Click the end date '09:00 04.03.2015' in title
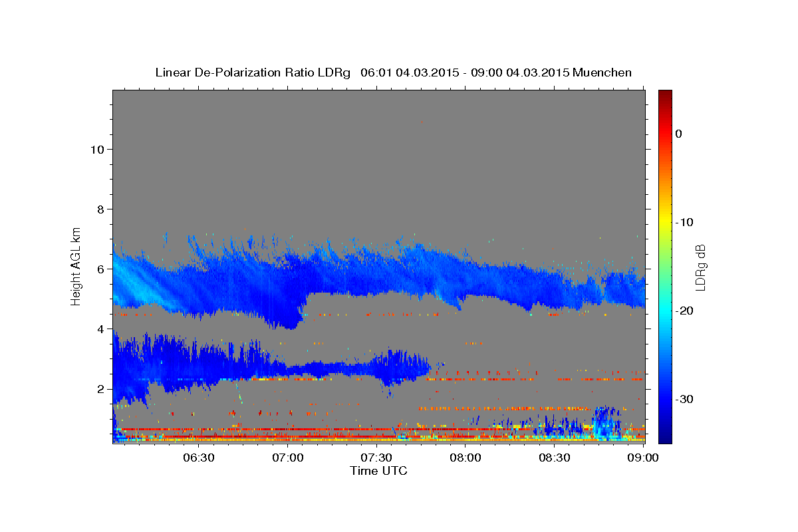Viewport: 798px width, 532px height. click(520, 72)
